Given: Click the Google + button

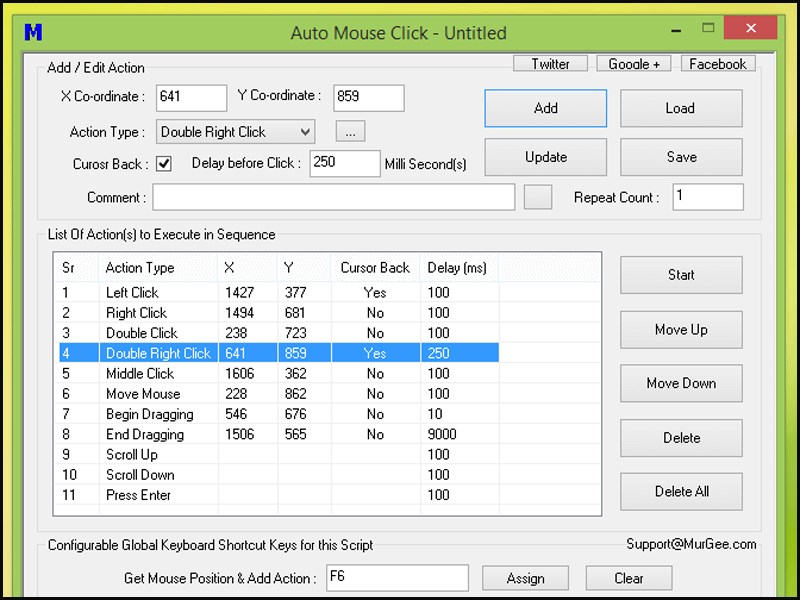Looking at the screenshot, I should tap(633, 63).
